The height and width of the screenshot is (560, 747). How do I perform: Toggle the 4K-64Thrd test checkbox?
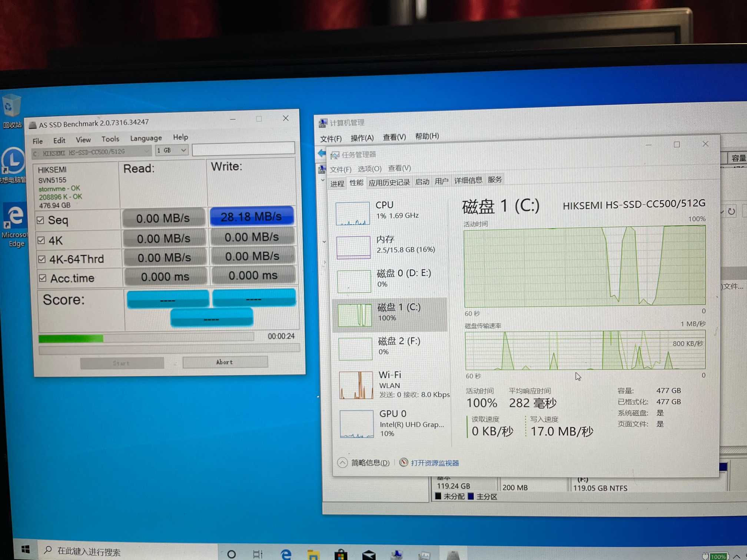click(42, 259)
